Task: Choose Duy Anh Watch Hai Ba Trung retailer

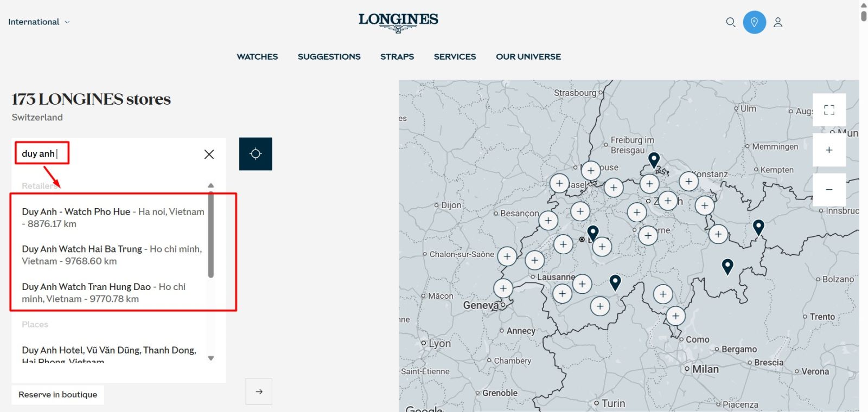Action: [x=113, y=255]
